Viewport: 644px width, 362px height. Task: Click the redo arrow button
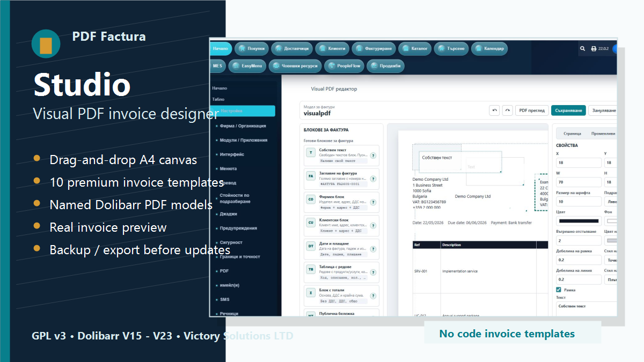507,110
